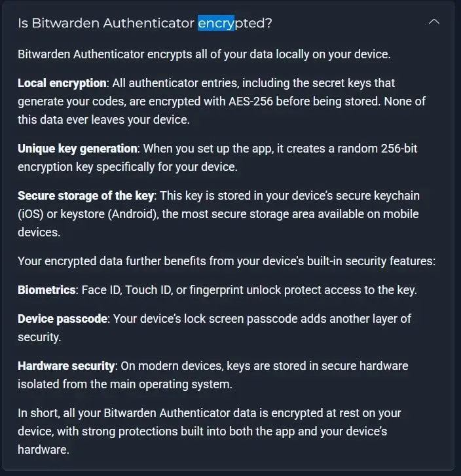461x476 pixels.
Task: Click the bold 'Biometrics' label
Action: click(46, 290)
